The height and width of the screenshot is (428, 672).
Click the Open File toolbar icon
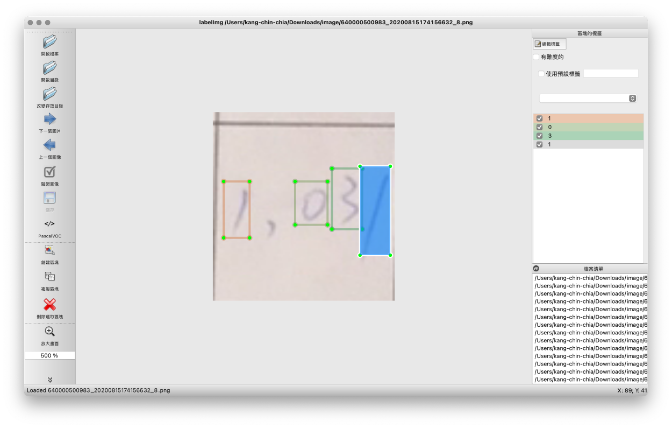[49, 42]
